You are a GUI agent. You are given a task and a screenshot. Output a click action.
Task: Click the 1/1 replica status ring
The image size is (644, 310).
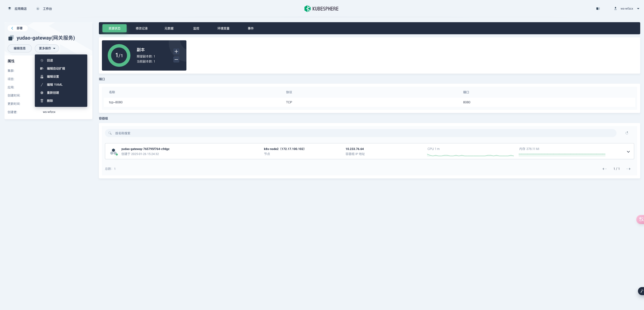119,55
